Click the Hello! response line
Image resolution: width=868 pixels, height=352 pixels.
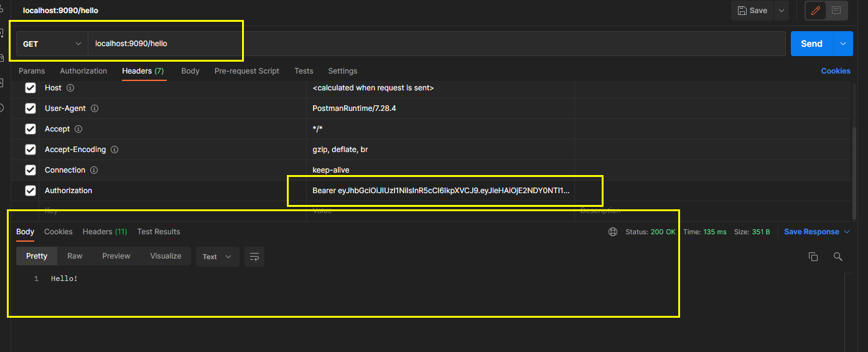64,278
